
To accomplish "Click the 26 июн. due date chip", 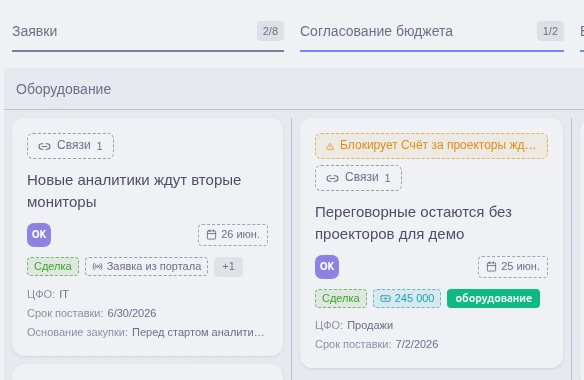I will (x=233, y=235).
